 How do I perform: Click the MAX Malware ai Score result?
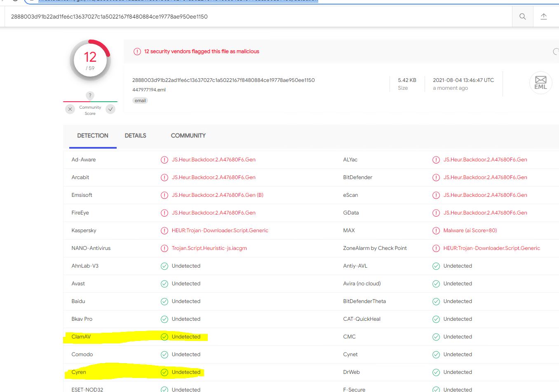click(470, 231)
